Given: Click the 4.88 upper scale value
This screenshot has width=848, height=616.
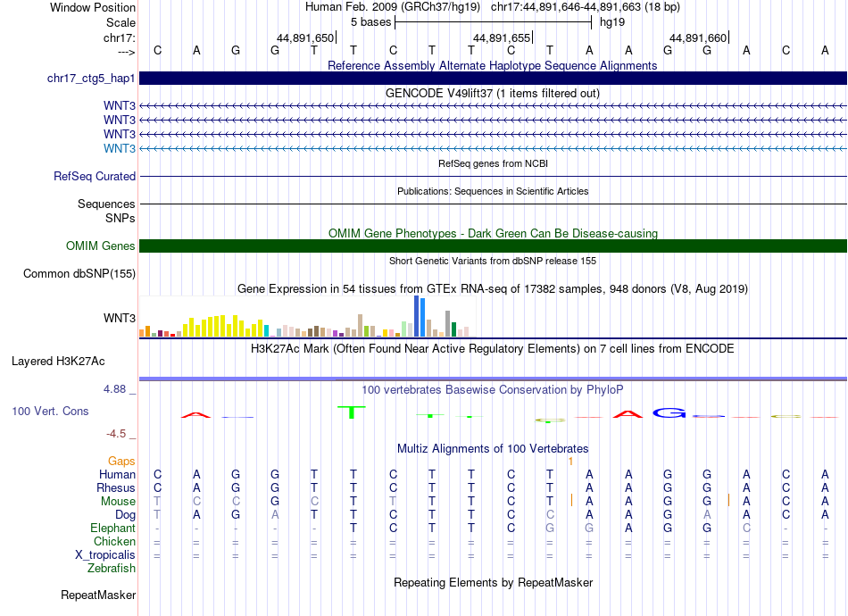Looking at the screenshot, I should click(114, 389).
